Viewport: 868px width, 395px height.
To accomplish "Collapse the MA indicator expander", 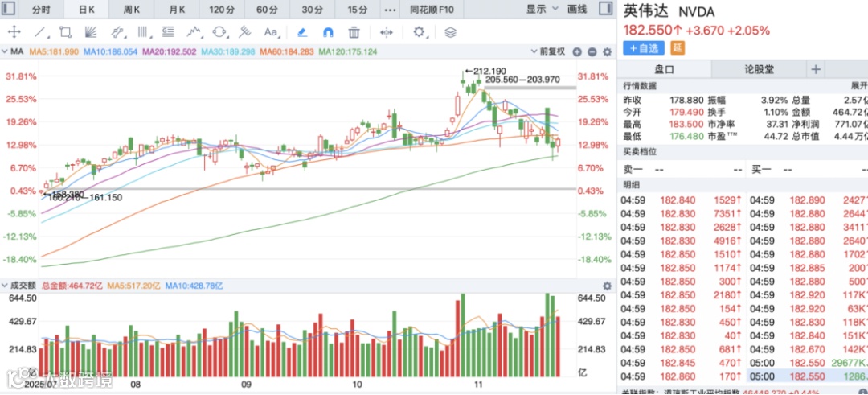I will click(x=5, y=52).
